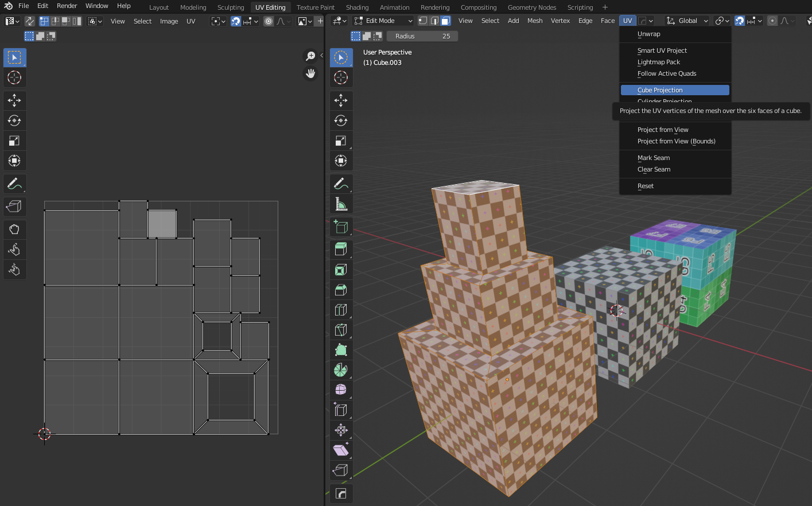Image resolution: width=812 pixels, height=506 pixels.
Task: Activate the 2D Cursor tool in UV editor
Action: [x=14, y=77]
